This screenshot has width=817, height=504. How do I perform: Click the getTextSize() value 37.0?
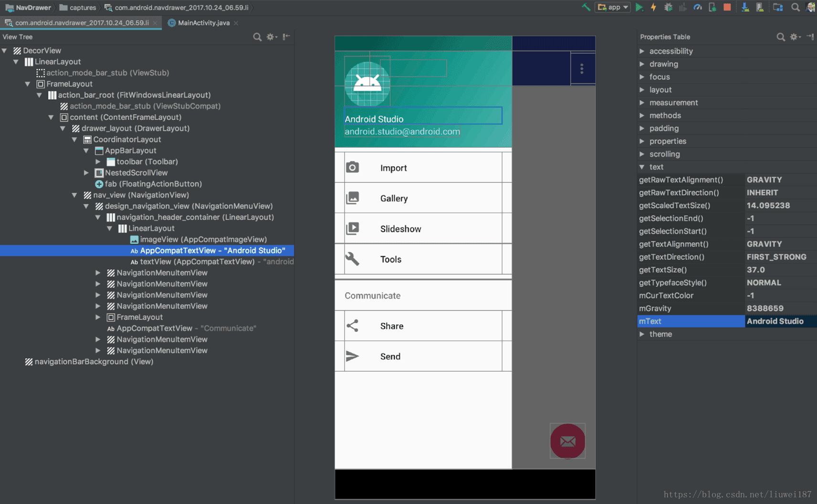(x=756, y=270)
